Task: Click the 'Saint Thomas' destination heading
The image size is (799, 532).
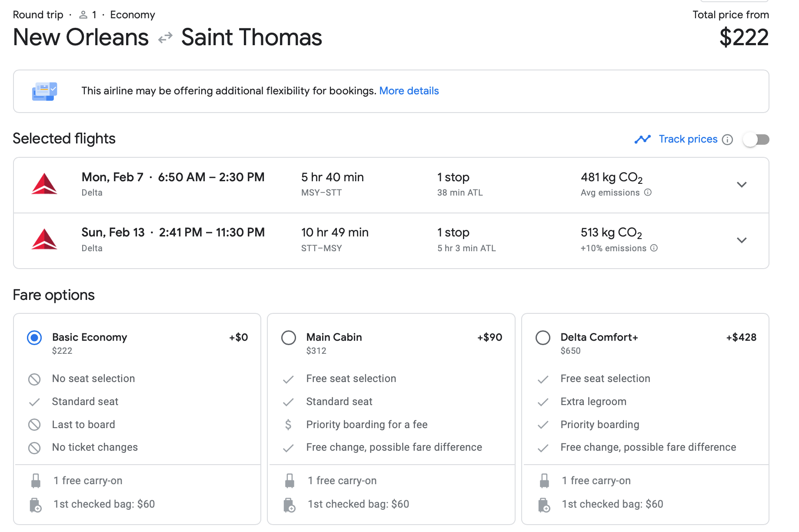Action: point(252,37)
